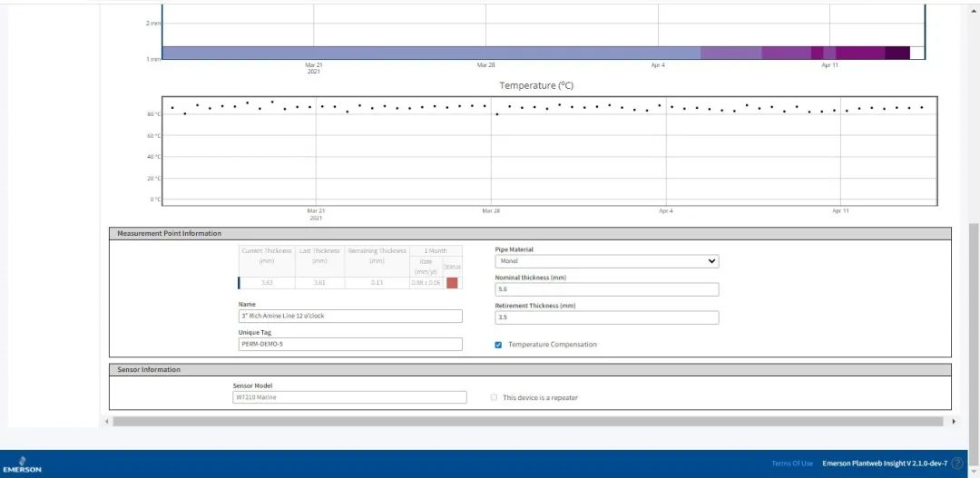Open the help question mark icon

(x=956, y=463)
